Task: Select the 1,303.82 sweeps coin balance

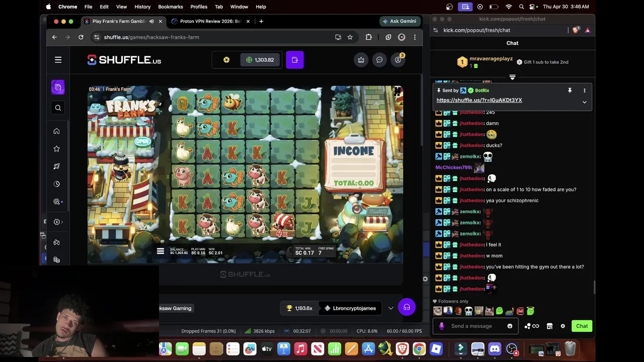Action: 260,60
